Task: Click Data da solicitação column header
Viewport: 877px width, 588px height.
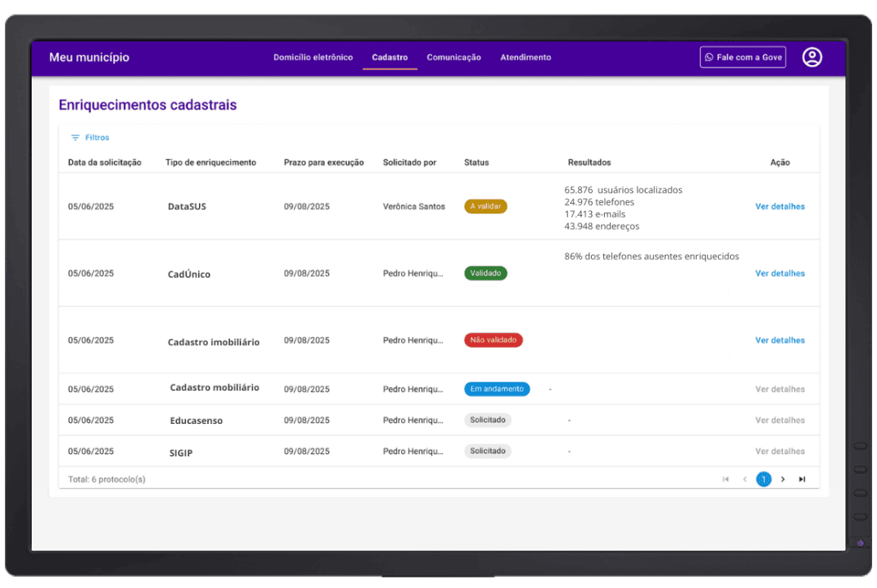Action: pyautogui.click(x=105, y=162)
